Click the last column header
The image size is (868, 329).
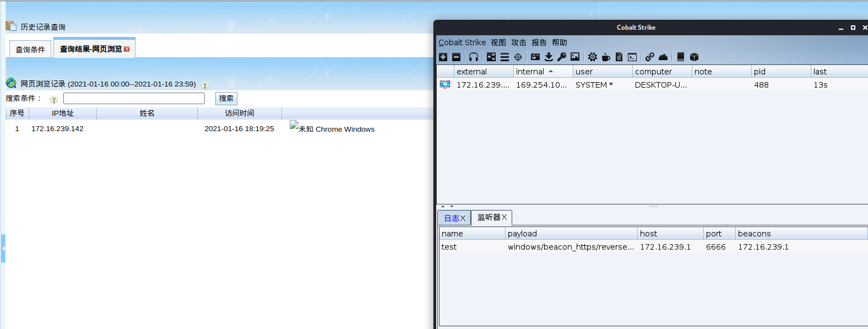pyautogui.click(x=839, y=71)
